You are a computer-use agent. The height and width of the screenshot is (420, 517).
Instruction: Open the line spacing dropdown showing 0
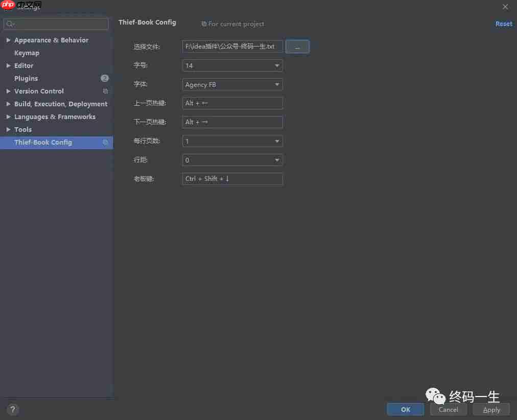232,160
